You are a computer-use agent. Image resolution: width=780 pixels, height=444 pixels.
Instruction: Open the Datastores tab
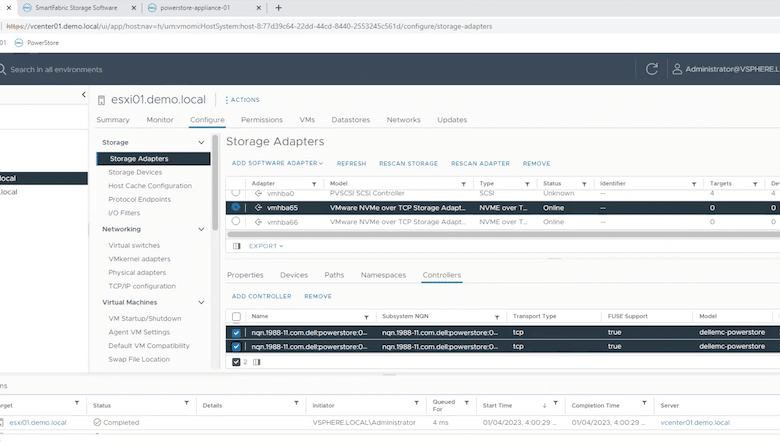pyautogui.click(x=351, y=120)
